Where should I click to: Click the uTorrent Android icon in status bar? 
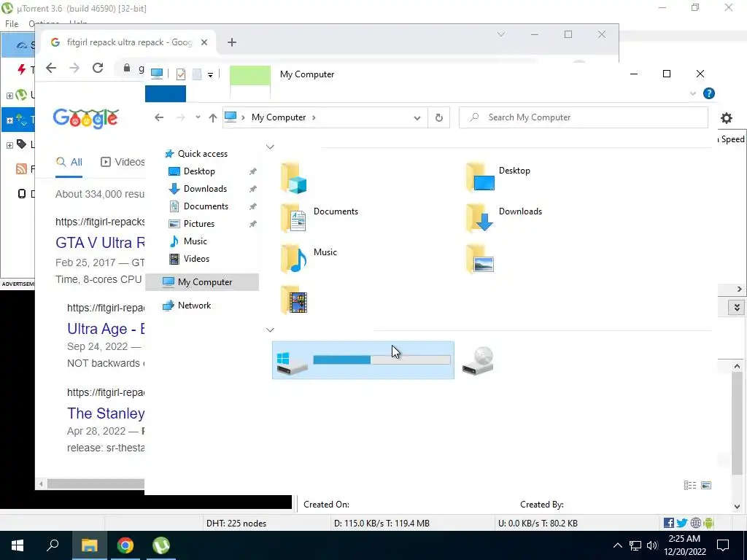708,523
